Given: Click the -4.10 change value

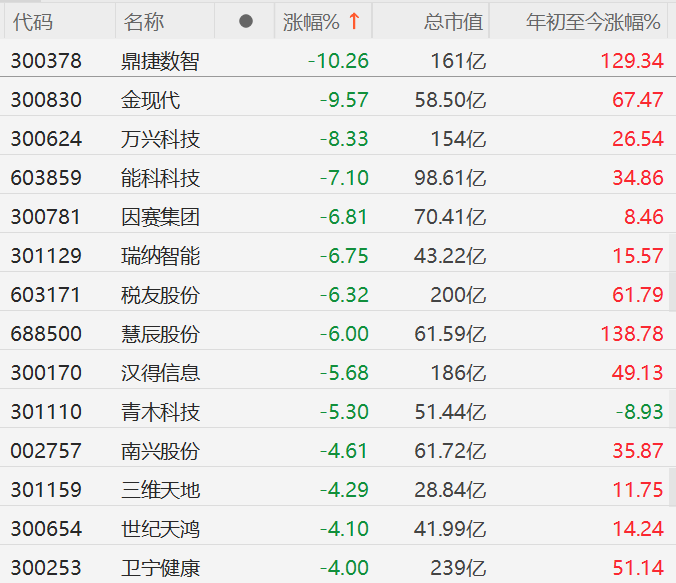Looking at the screenshot, I should point(344,529).
